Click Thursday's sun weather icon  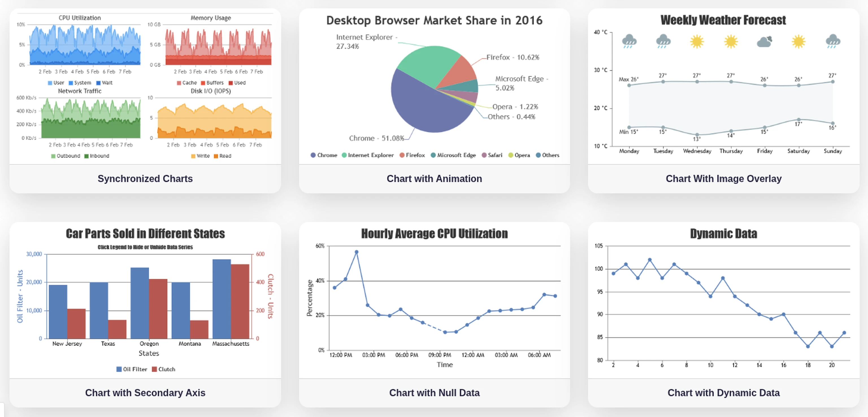[x=730, y=41]
